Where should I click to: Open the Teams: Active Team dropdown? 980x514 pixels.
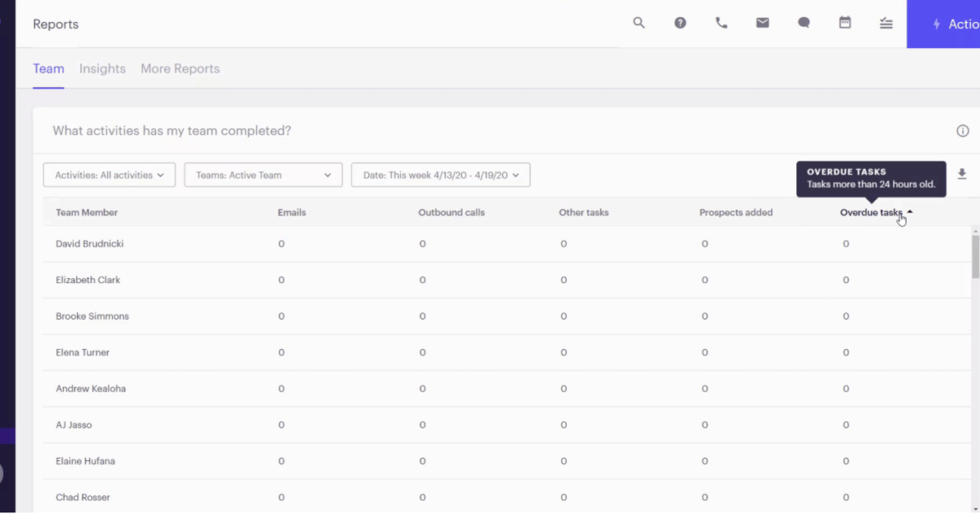click(263, 174)
